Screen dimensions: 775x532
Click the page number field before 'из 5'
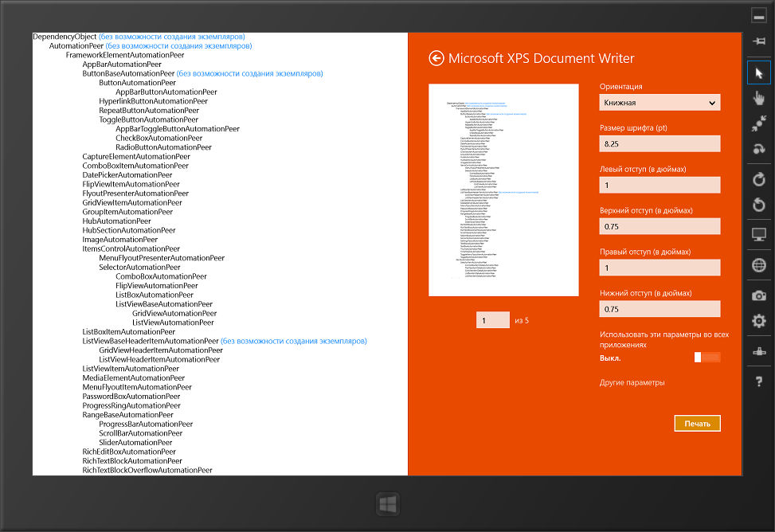coord(493,320)
